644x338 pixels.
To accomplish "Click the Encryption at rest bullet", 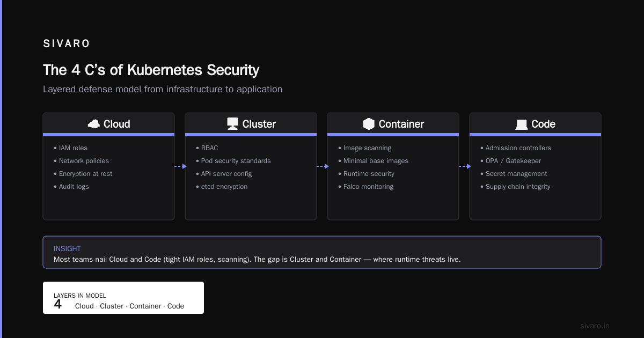I will coord(83,174).
